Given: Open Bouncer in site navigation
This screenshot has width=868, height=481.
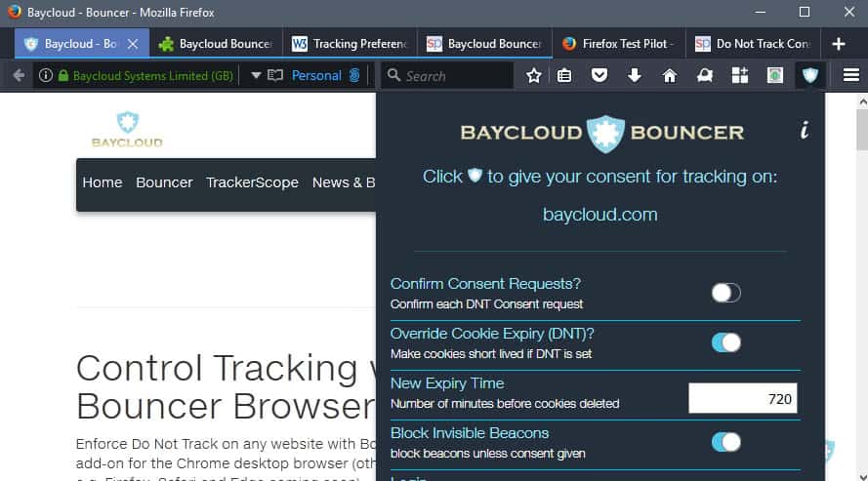Looking at the screenshot, I should click(164, 182).
